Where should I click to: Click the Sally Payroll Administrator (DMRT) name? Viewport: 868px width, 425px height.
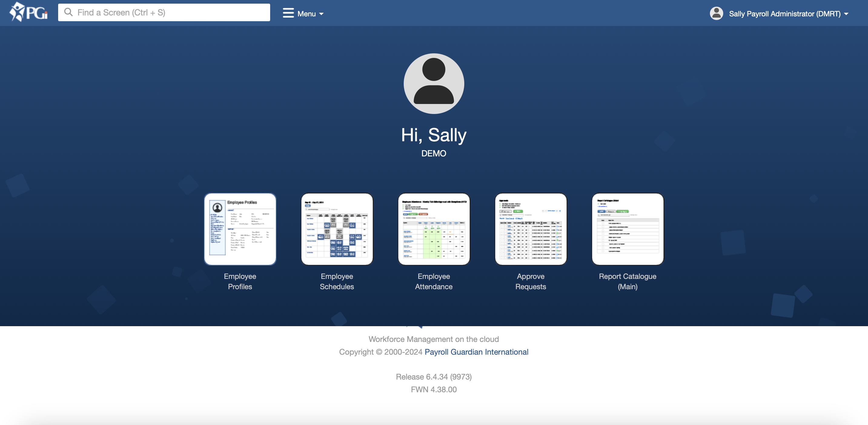784,14
